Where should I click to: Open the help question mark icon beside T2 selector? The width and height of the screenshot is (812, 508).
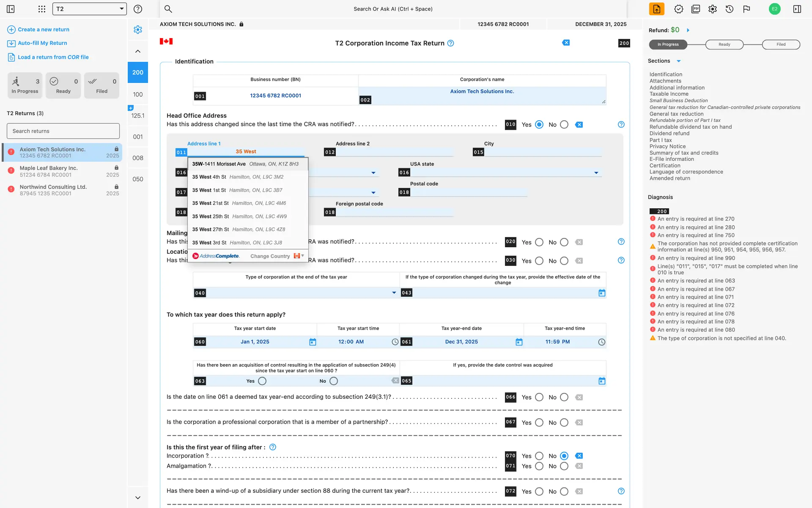(x=138, y=9)
